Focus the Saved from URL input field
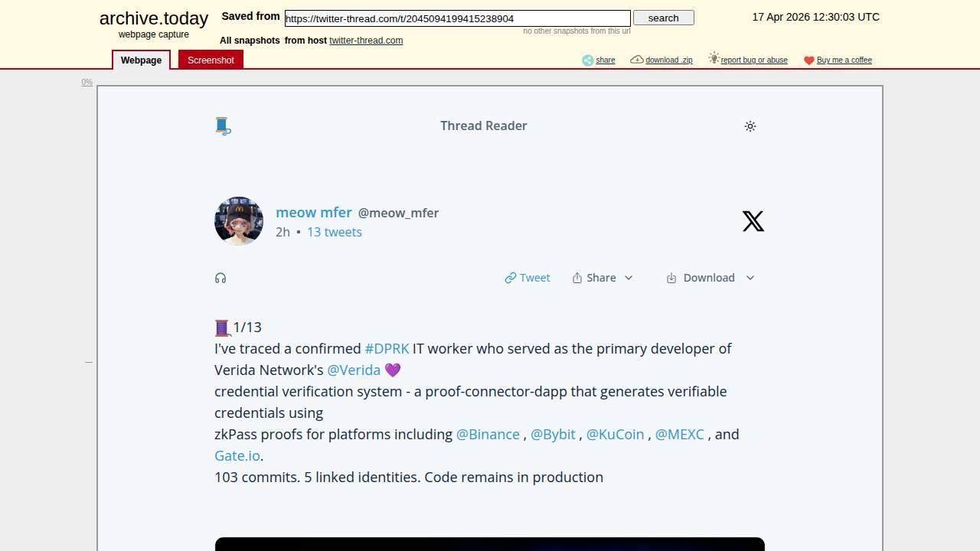The width and height of the screenshot is (980, 551). (457, 18)
